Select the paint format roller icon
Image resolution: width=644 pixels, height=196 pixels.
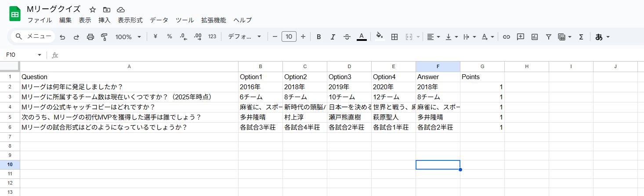tap(104, 37)
